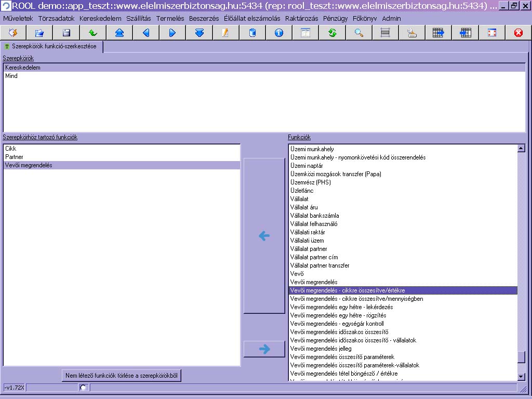The width and height of the screenshot is (532, 399).
Task: Click the red close toolbar icon
Action: [x=518, y=33]
